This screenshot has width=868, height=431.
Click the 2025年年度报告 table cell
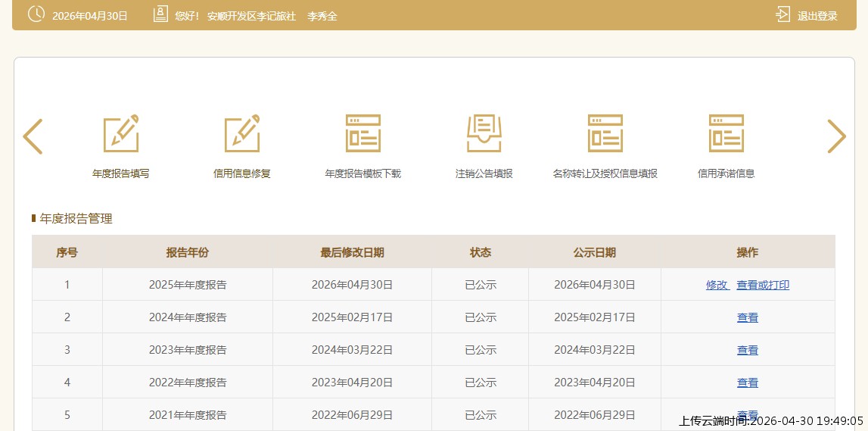coord(188,285)
